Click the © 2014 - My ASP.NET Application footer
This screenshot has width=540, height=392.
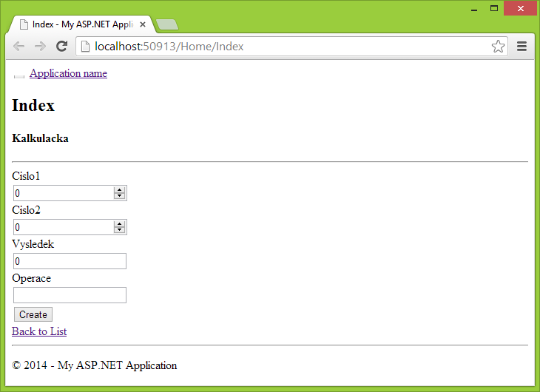tap(95, 365)
